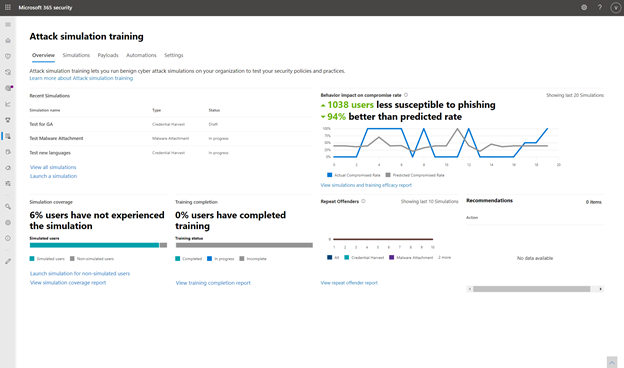Click the 'Draft' status of Test for GA
624x368 pixels.
(213, 124)
